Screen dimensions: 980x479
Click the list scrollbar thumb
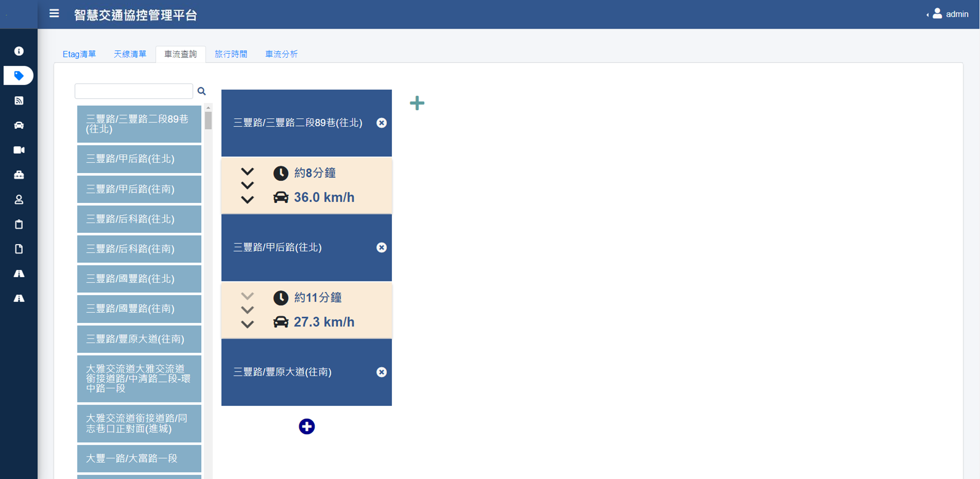click(208, 121)
